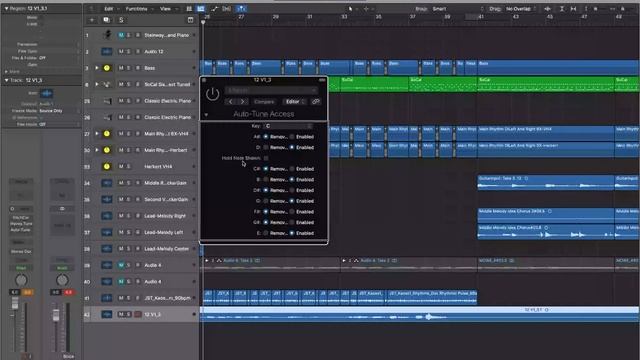
Task: Click the add track plus button
Action: [92, 20]
